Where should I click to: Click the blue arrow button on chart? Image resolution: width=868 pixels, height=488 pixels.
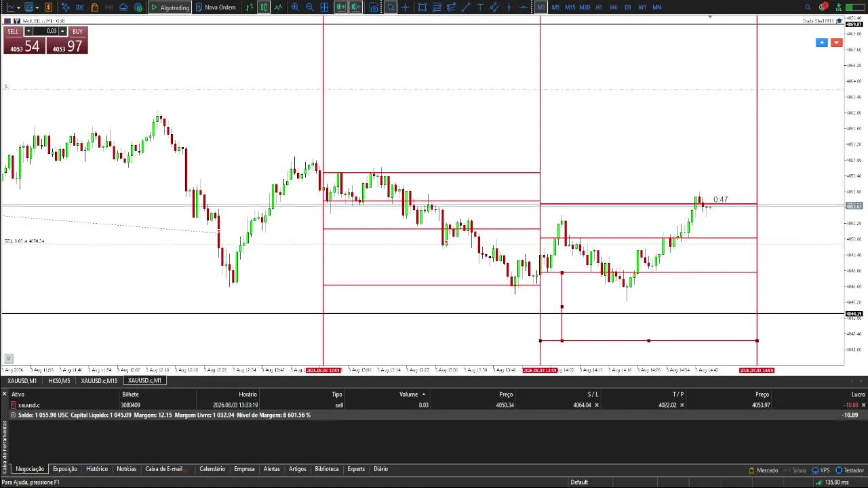pyautogui.click(x=822, y=43)
